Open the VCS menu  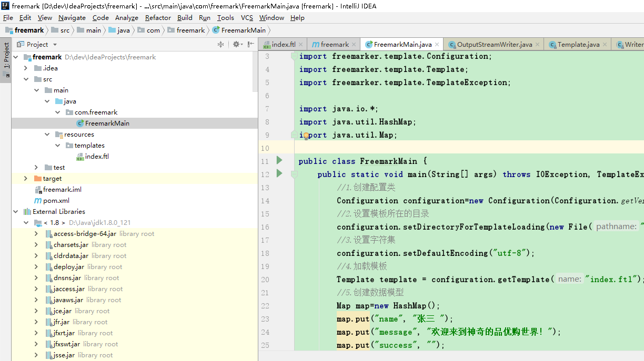click(247, 17)
